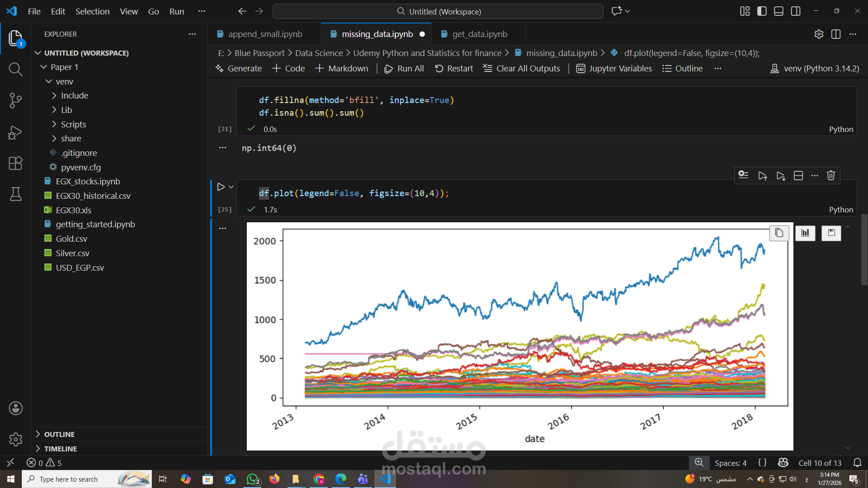Save the plot output image
Screen dimensions: 868x488
click(x=831, y=233)
